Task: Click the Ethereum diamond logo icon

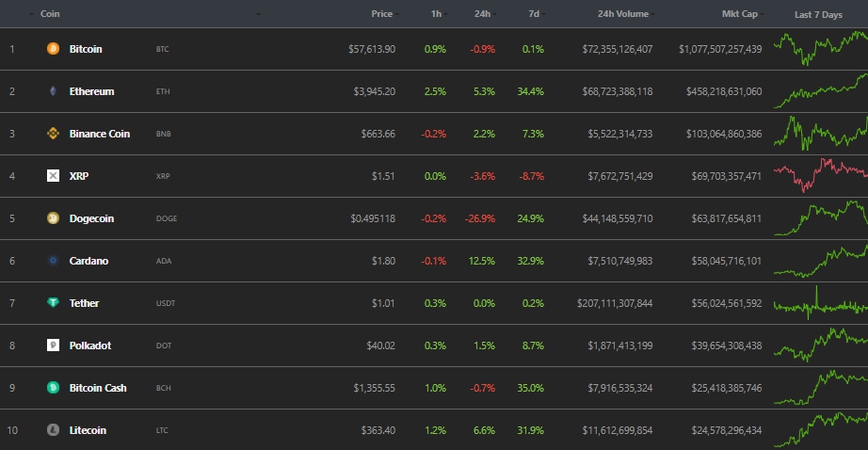Action: point(53,91)
